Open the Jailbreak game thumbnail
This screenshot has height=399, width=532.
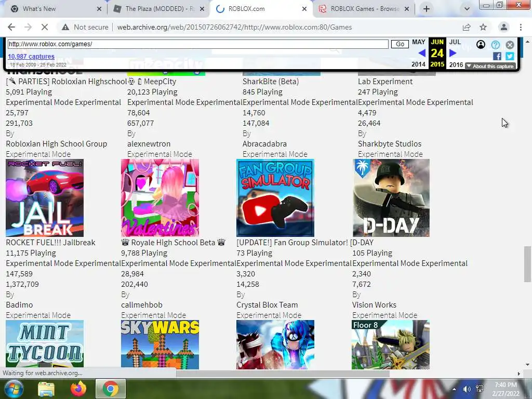(45, 198)
